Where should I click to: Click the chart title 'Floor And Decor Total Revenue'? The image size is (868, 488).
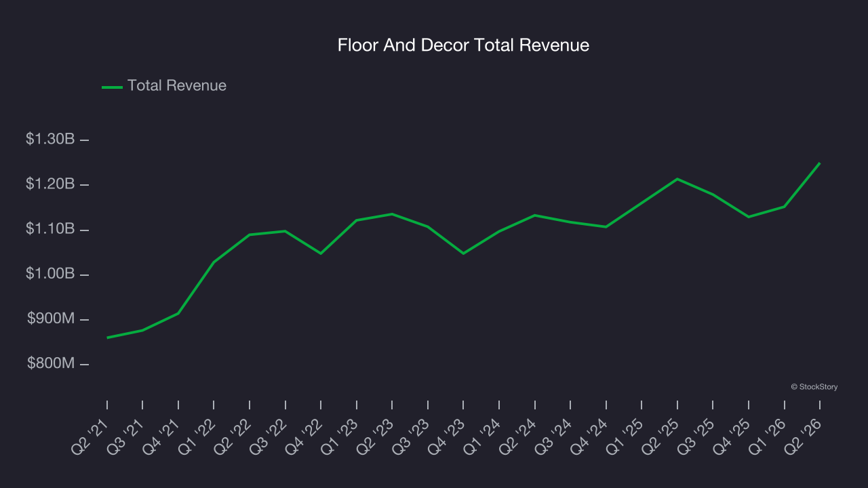point(463,45)
